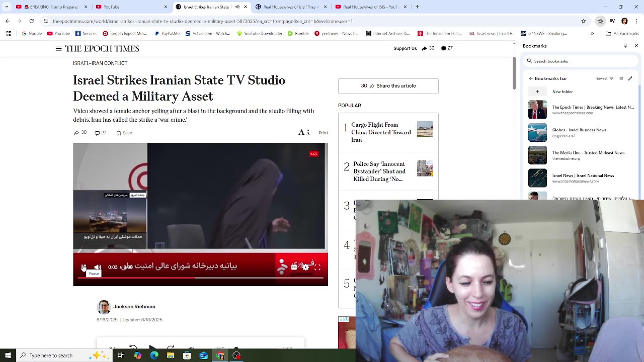Image resolution: width=644 pixels, height=362 pixels.
Task: Click the '30 Share this article' button
Action: coord(388,86)
